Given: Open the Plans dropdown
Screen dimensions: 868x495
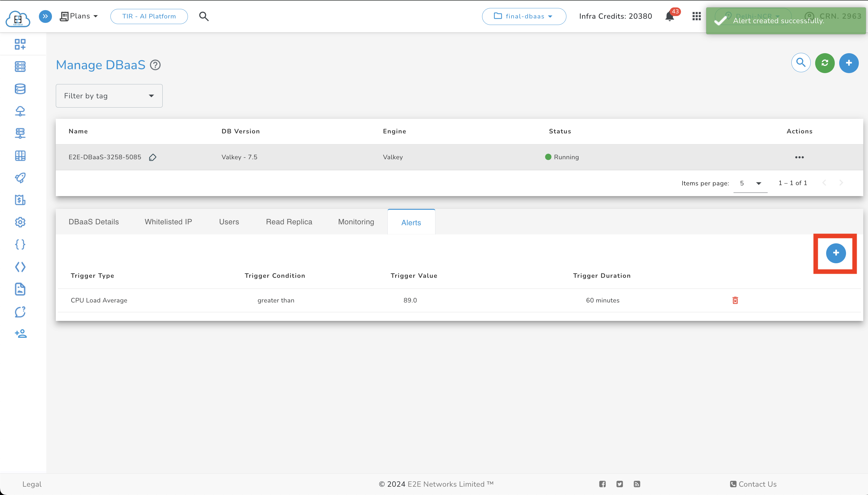Looking at the screenshot, I should (79, 16).
